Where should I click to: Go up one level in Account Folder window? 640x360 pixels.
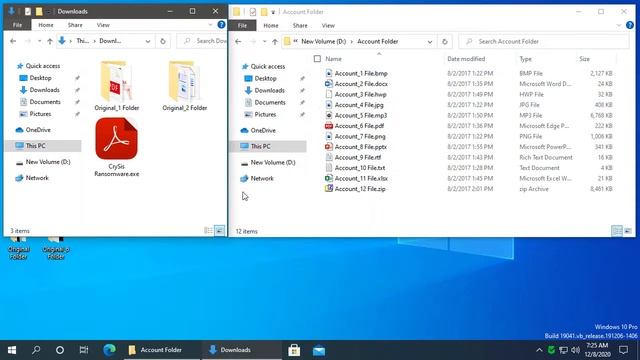pos(275,42)
